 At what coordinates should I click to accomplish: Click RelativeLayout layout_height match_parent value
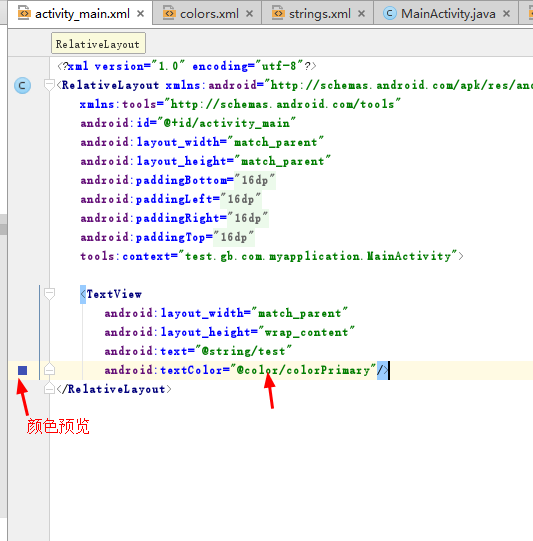tap(282, 161)
